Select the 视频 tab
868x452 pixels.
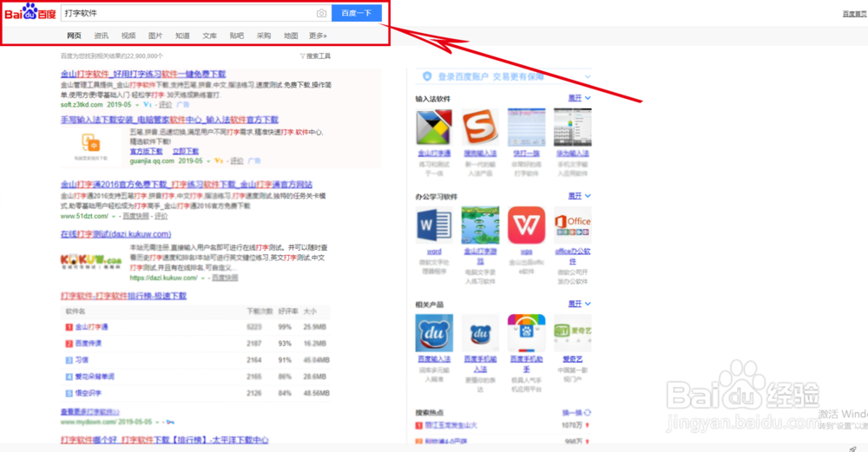pyautogui.click(x=128, y=36)
